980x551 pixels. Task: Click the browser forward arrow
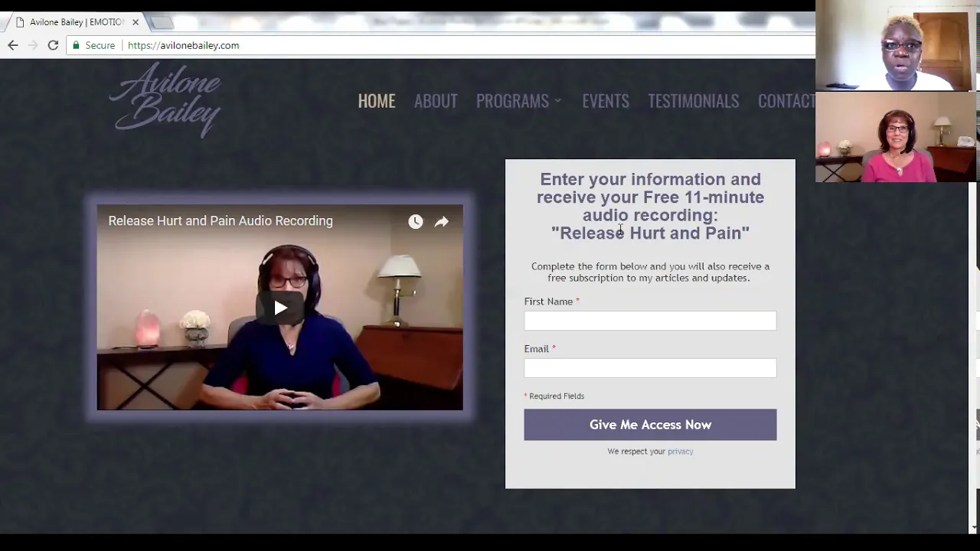[x=33, y=45]
